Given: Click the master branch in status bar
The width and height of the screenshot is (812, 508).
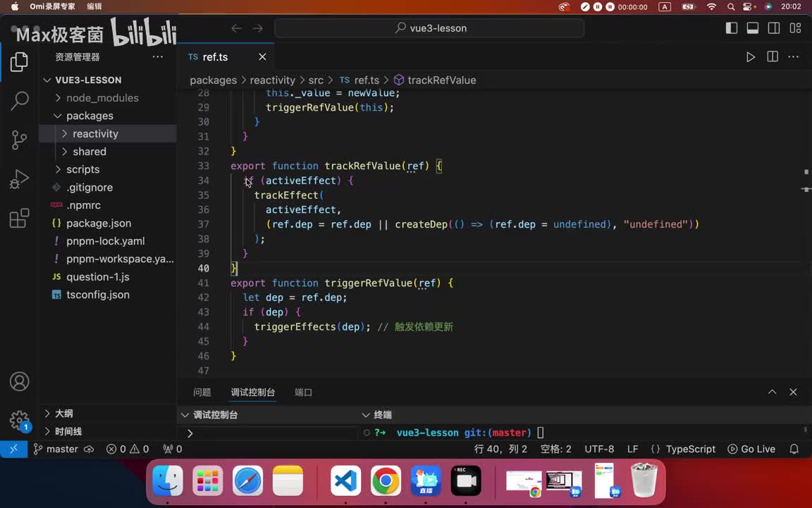Looking at the screenshot, I should [56, 449].
